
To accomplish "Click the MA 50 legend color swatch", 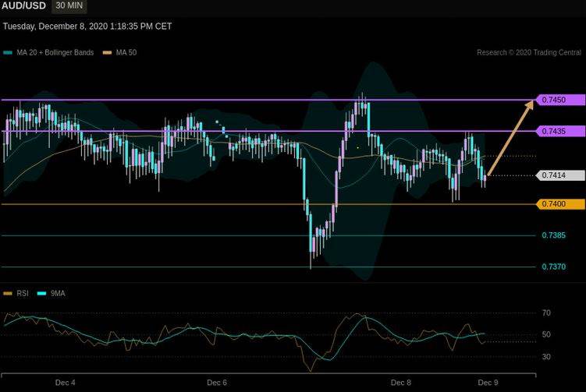I will (107, 53).
